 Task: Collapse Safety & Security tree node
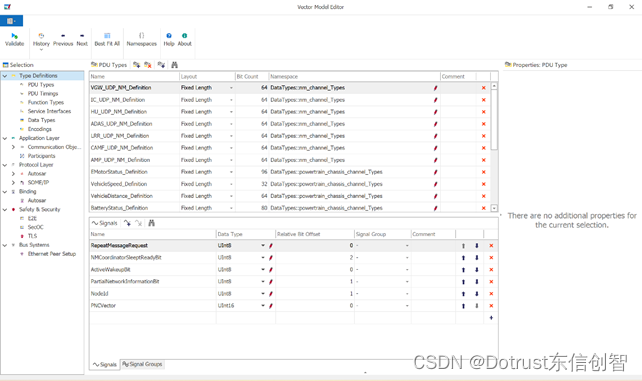[x=5, y=210]
